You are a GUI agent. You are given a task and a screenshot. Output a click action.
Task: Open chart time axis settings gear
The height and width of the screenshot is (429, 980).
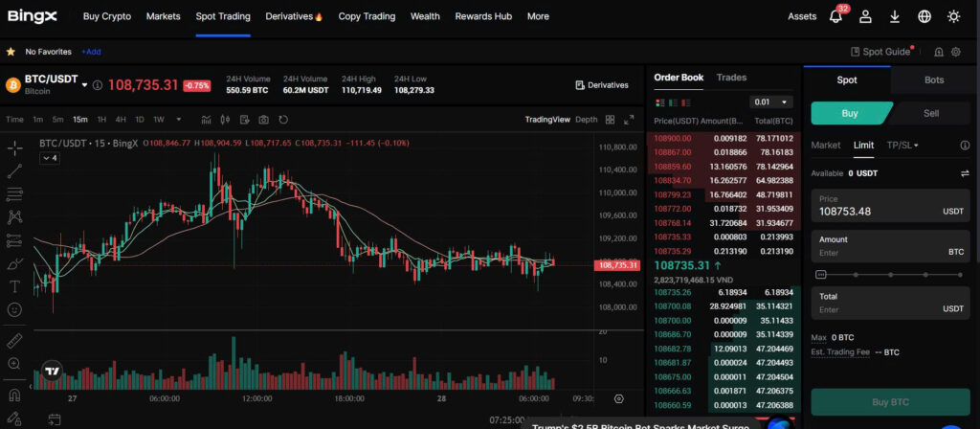pos(619,398)
